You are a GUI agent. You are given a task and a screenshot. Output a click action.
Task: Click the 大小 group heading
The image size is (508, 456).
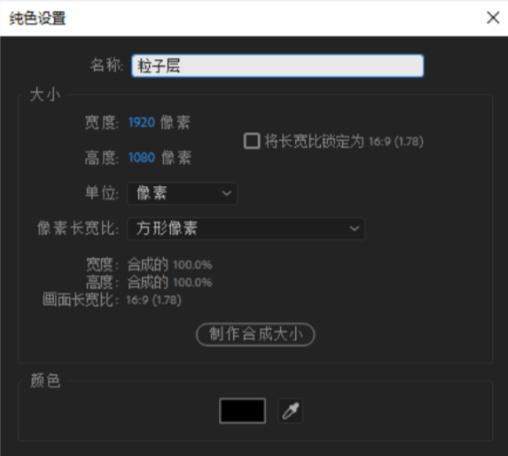pyautogui.click(x=45, y=95)
